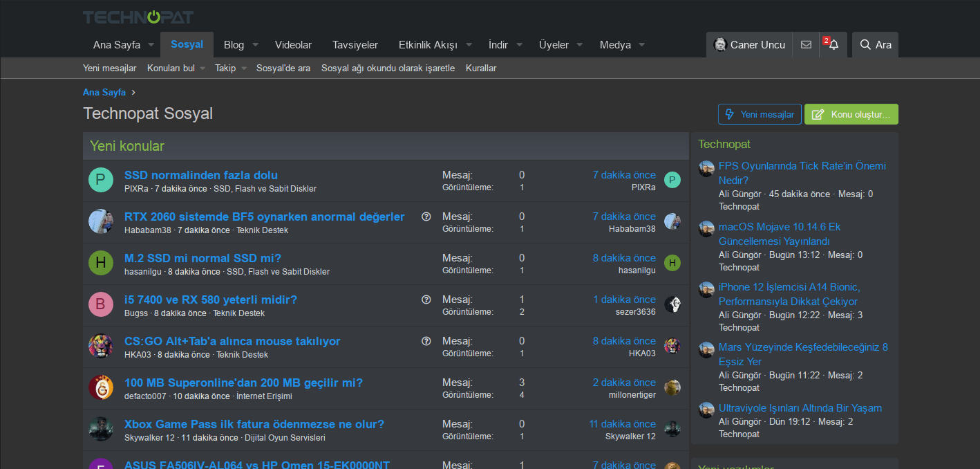Click question mark icon on RTX 2060 topic

pos(426,217)
